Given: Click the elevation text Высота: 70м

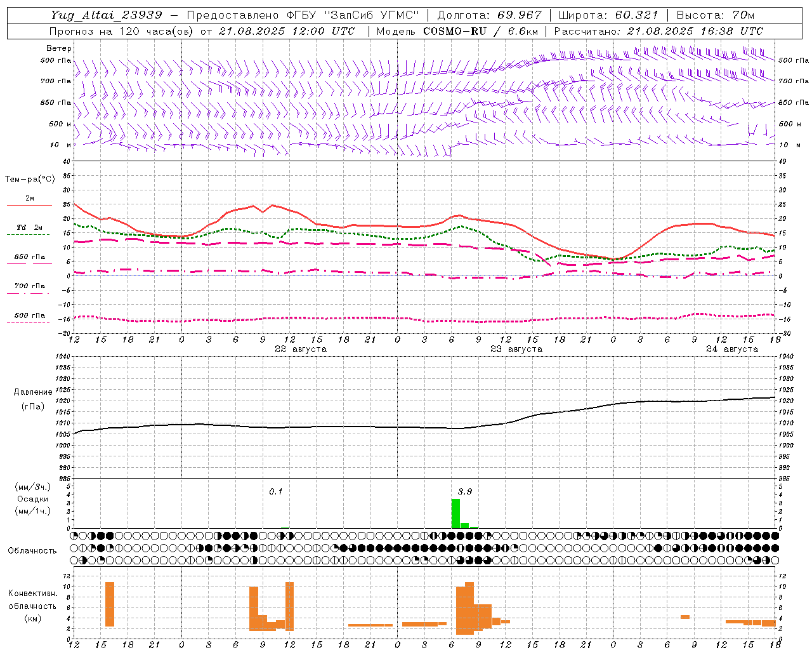Looking at the screenshot, I should pos(716,15).
